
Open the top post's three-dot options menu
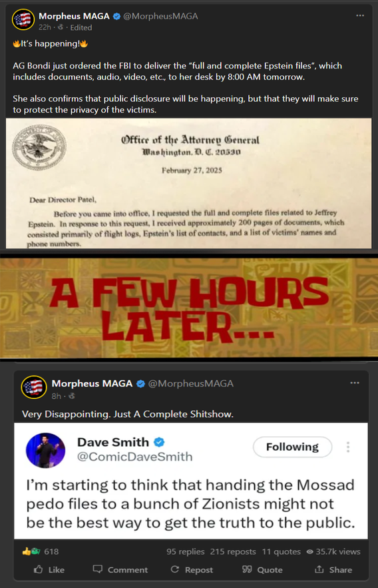360,16
